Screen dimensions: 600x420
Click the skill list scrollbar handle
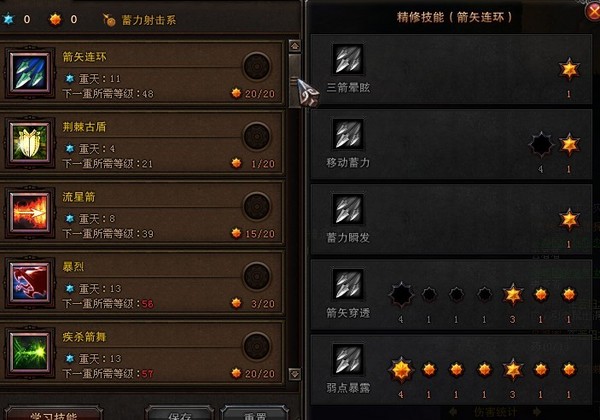coord(295,80)
